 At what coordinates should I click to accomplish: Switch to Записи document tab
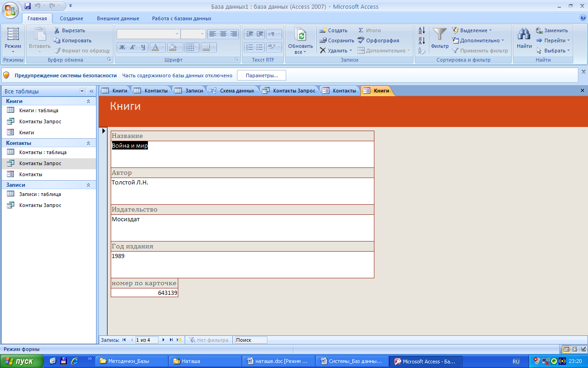tap(190, 91)
